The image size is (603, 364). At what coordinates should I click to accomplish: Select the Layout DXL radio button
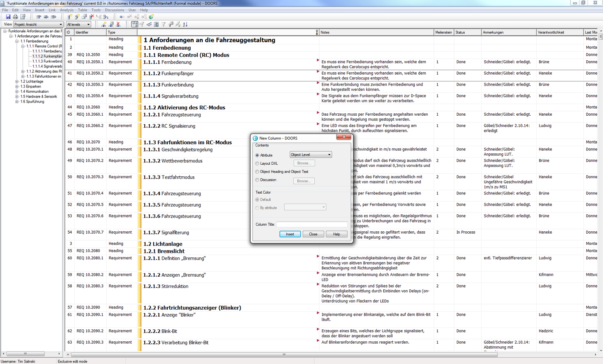257,164
